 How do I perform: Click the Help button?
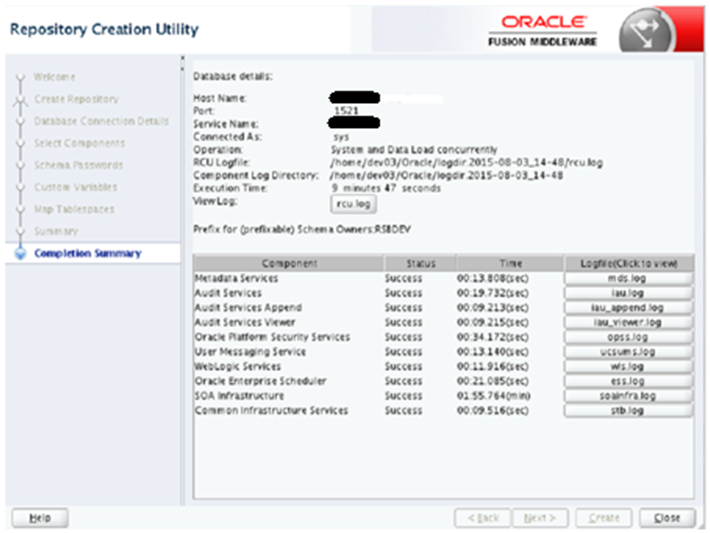(x=40, y=518)
